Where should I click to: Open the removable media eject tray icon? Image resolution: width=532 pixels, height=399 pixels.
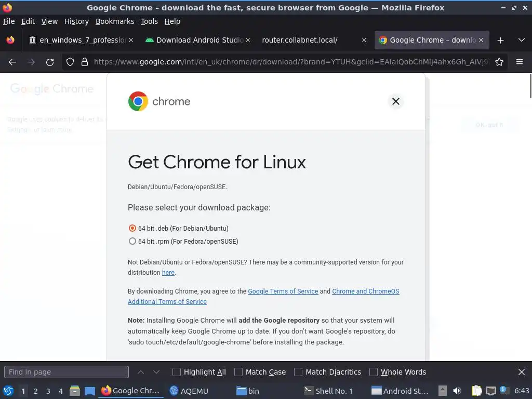(x=443, y=391)
